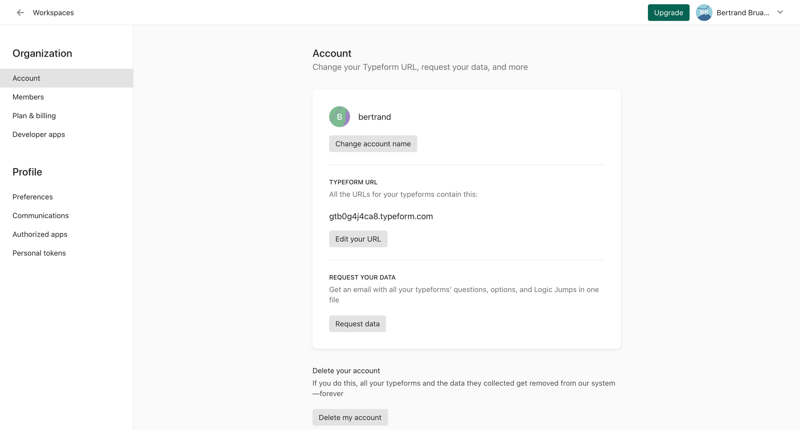Open Communications settings

pyautogui.click(x=40, y=216)
